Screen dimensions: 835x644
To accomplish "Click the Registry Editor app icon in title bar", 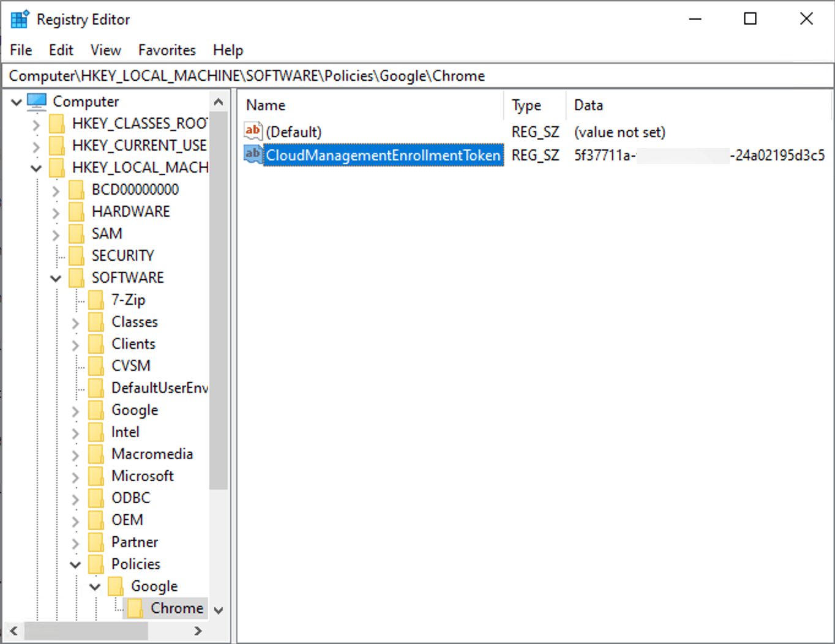I will click(x=20, y=20).
